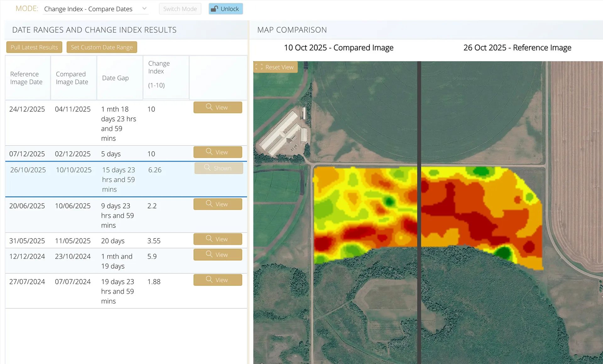Click the magnifier icon in 07/12/2025 View button
Viewport: 603px width, 364px height.
pos(209,152)
